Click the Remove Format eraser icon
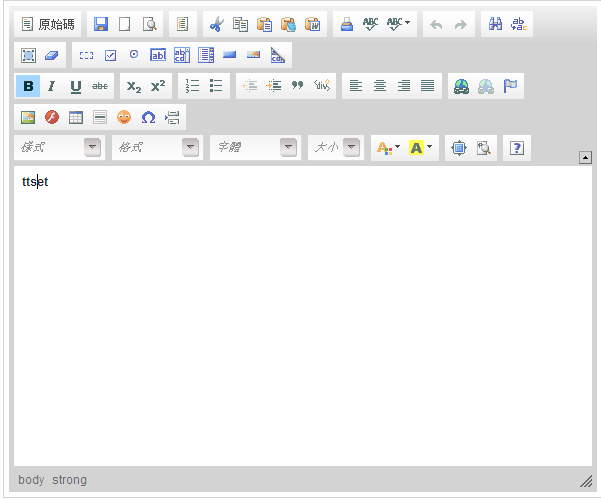The image size is (601, 500). pyautogui.click(x=52, y=55)
